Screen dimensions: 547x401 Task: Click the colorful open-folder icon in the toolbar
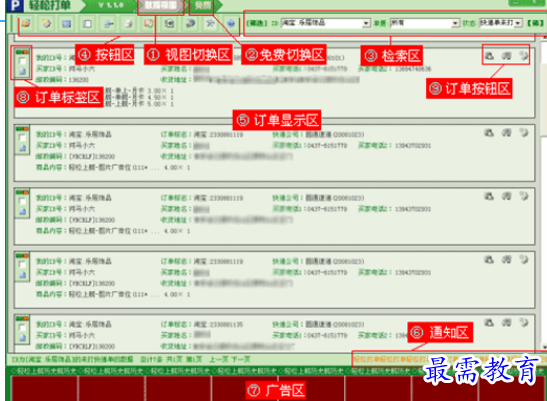(x=25, y=23)
